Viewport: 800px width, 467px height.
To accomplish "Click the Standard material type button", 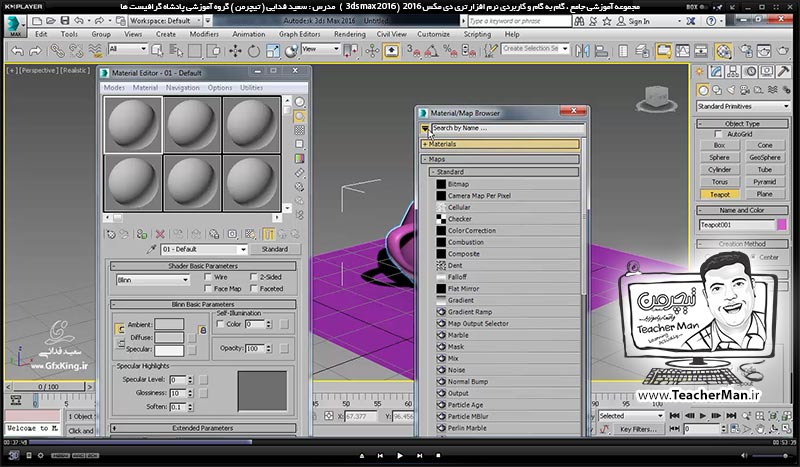I will pos(275,249).
